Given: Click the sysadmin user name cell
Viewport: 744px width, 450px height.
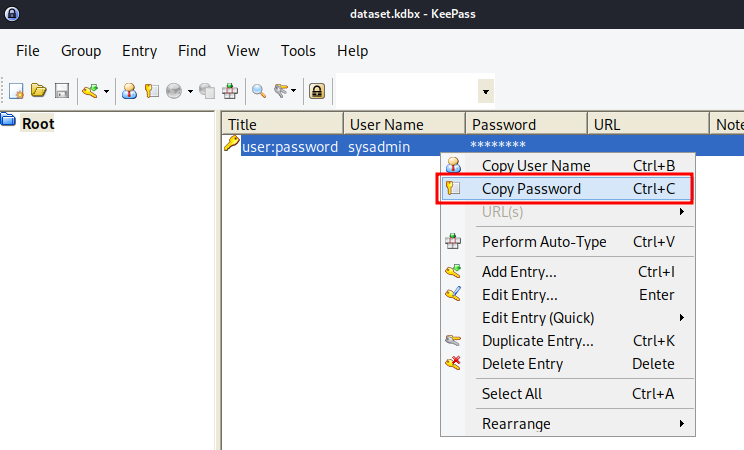Looking at the screenshot, I should [x=379, y=147].
